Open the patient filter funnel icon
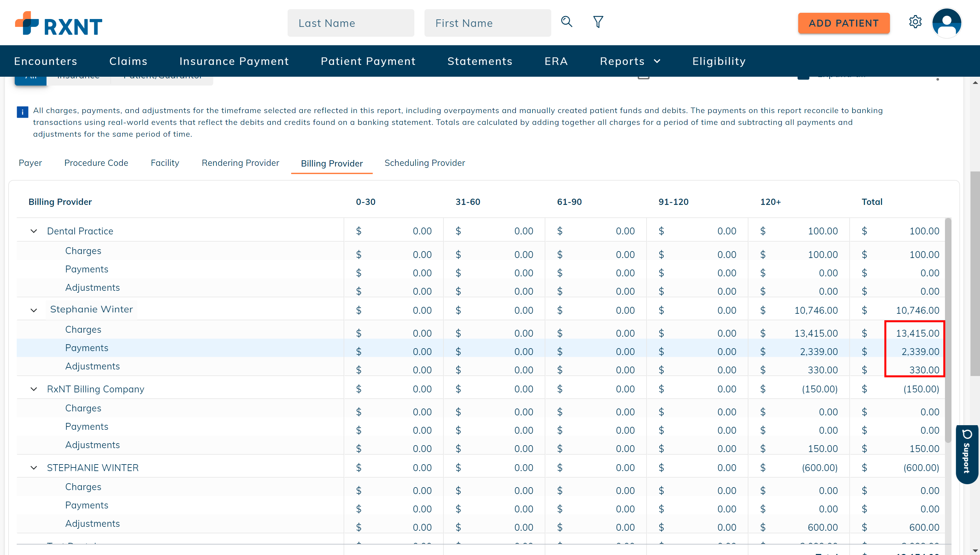Viewport: 980px width, 555px height. click(598, 22)
